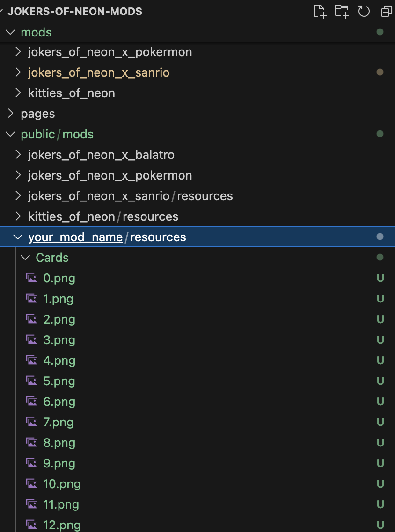The image size is (395, 532).
Task: Click green status dot on public/mods row
Action: [380, 134]
